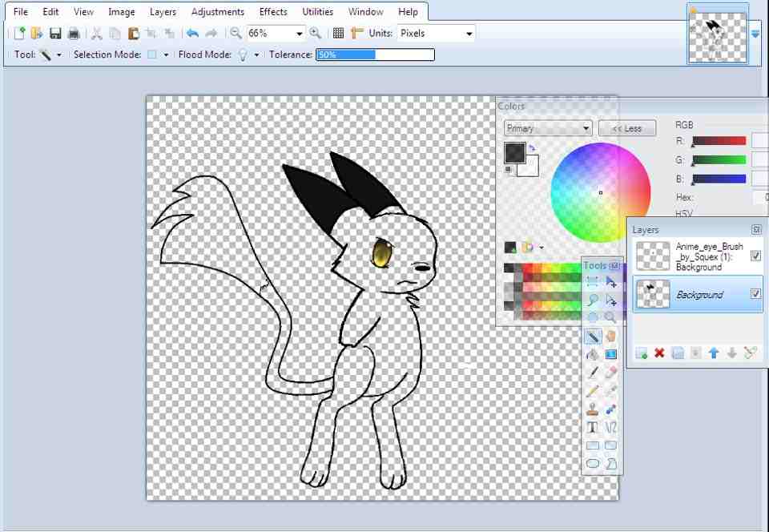Viewport: 769px width, 532px height.
Task: Toggle the pixel grid icon
Action: point(338,34)
